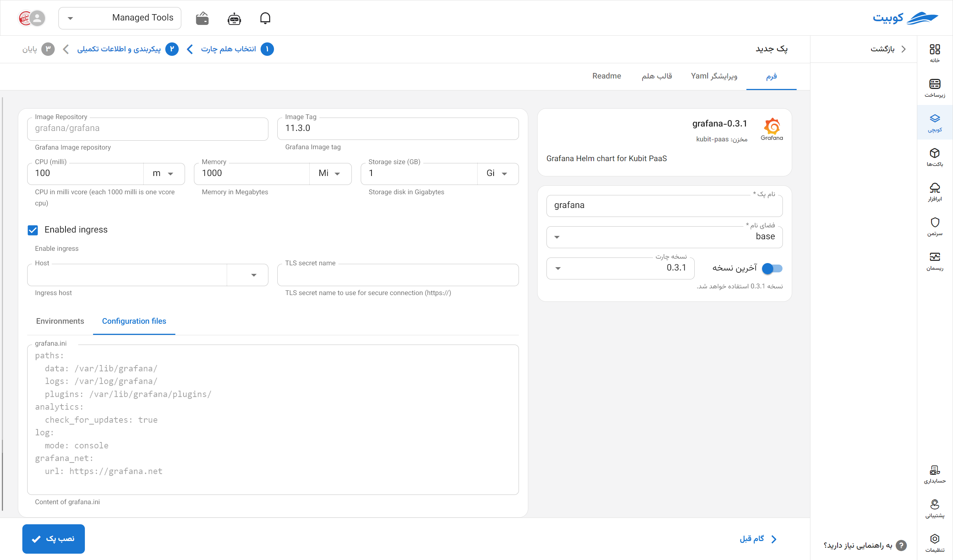The width and height of the screenshot is (953, 560).
Task: Expand the Ingress Host dropdown arrow
Action: (254, 275)
